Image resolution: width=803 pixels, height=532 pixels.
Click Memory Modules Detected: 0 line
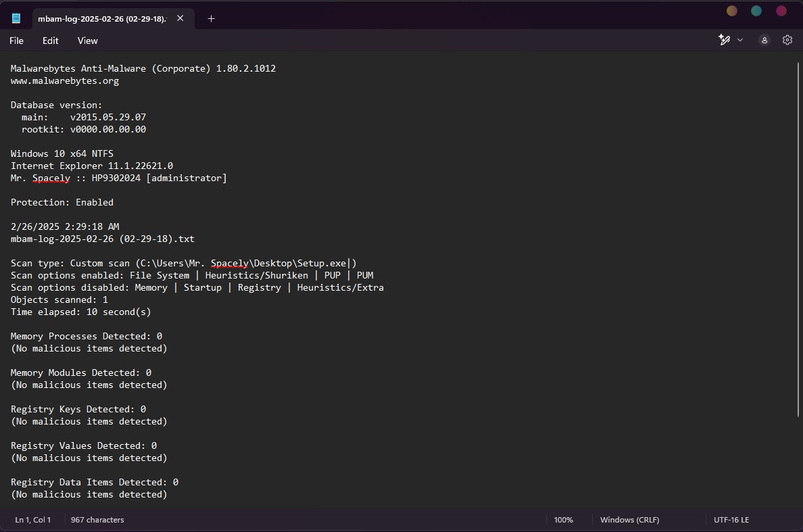[x=81, y=372]
